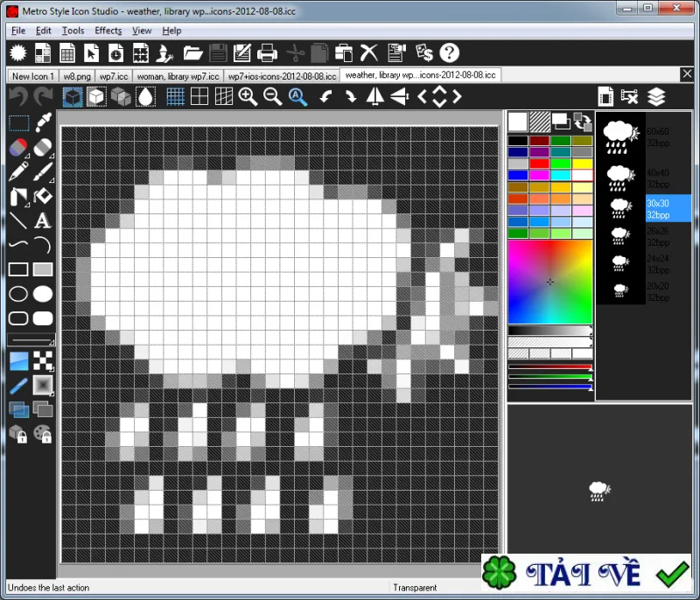The width and height of the screenshot is (700, 600).
Task: Click the flip horizontal icon
Action: (x=375, y=97)
